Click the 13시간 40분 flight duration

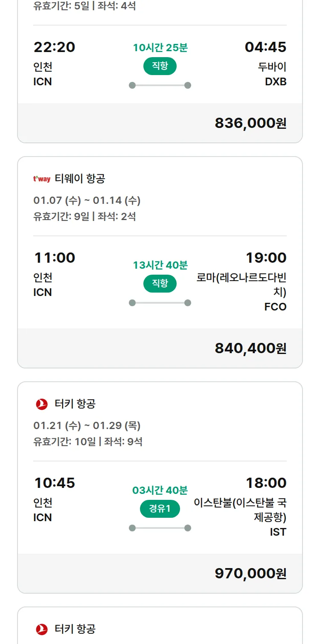[x=160, y=265]
